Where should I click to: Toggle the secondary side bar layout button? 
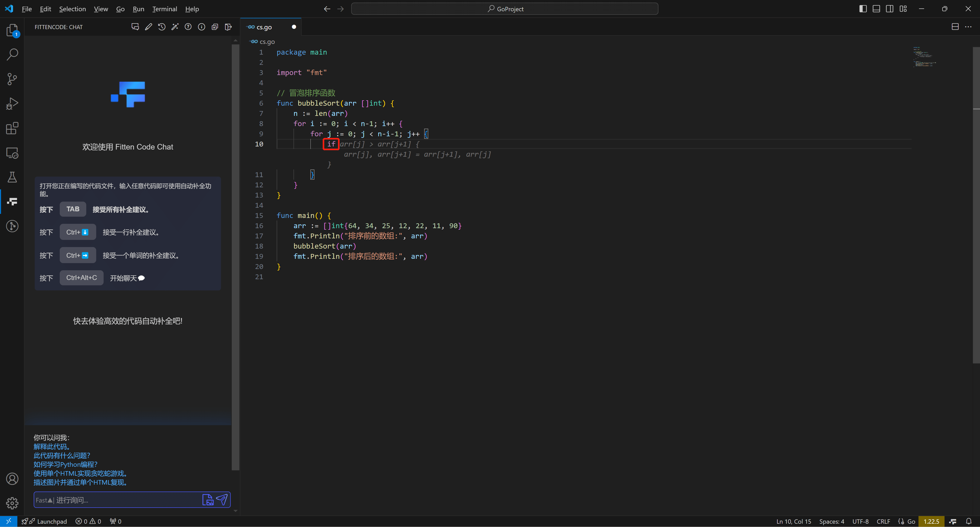click(x=889, y=9)
